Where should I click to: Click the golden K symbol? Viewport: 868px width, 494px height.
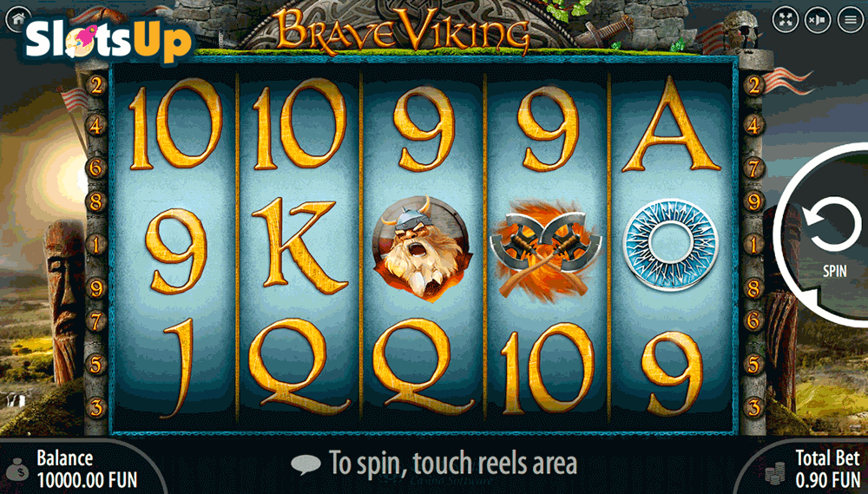299,246
